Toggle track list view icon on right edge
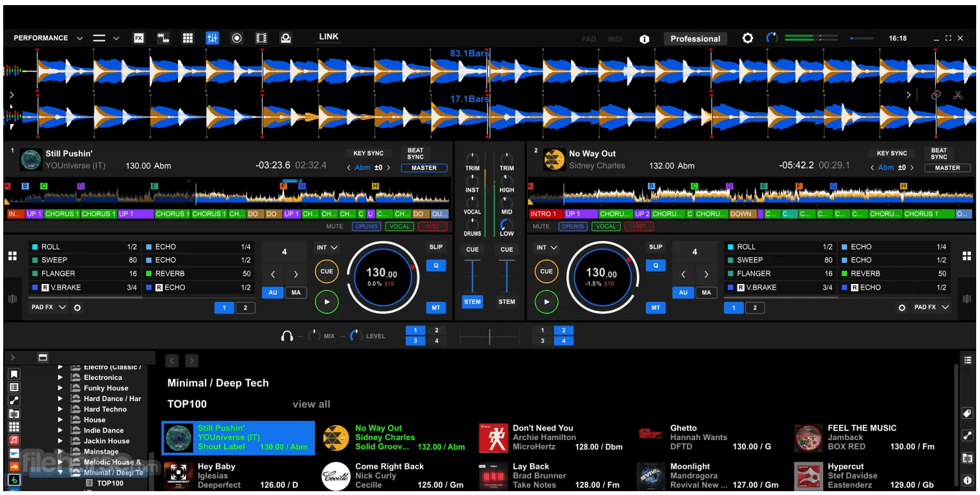 coord(967,361)
